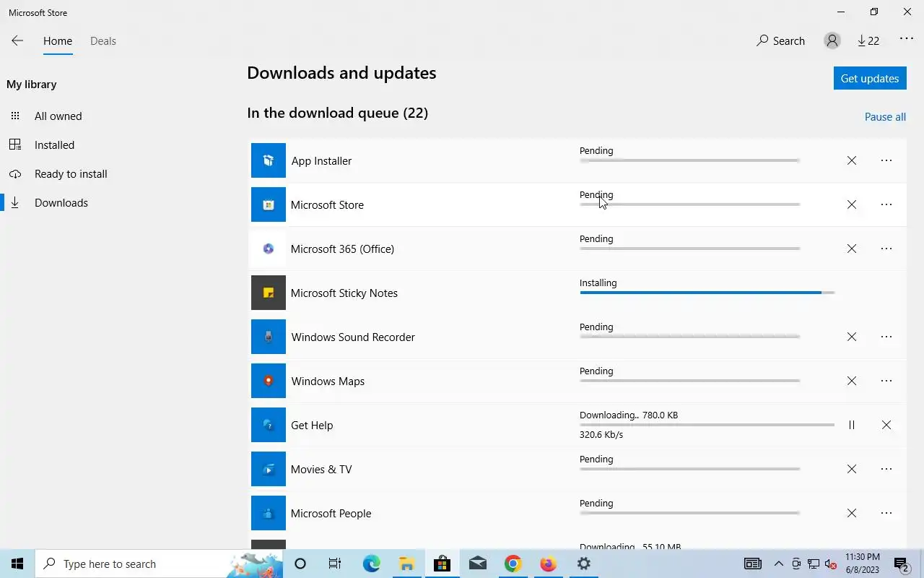Open Cortana from the taskbar

coord(300,564)
